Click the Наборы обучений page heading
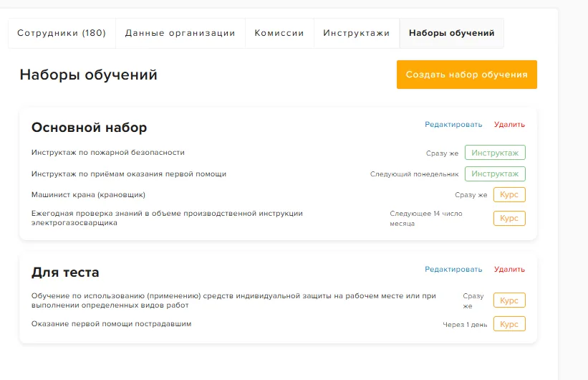Viewport: 588px width, 380px height. 89,75
